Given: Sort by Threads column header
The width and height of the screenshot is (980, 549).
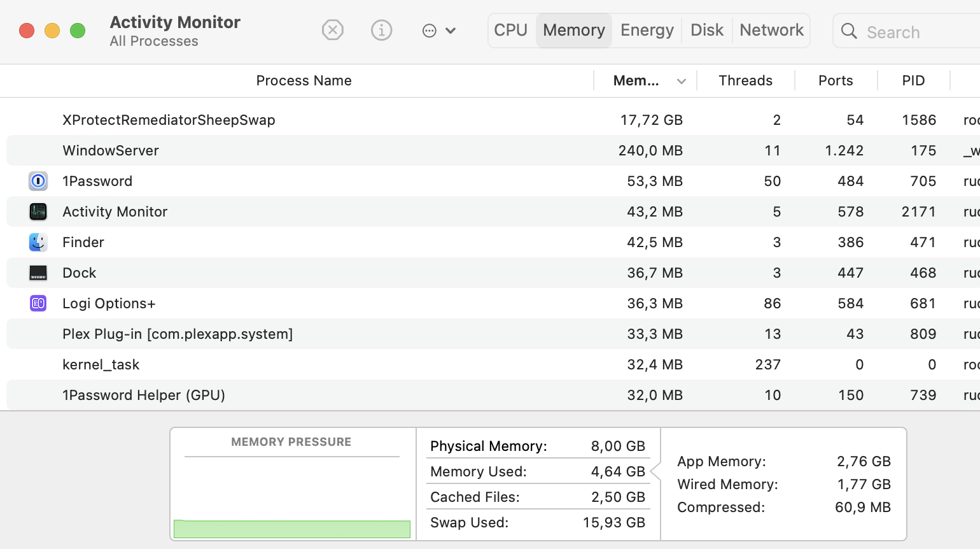Looking at the screenshot, I should coord(745,81).
